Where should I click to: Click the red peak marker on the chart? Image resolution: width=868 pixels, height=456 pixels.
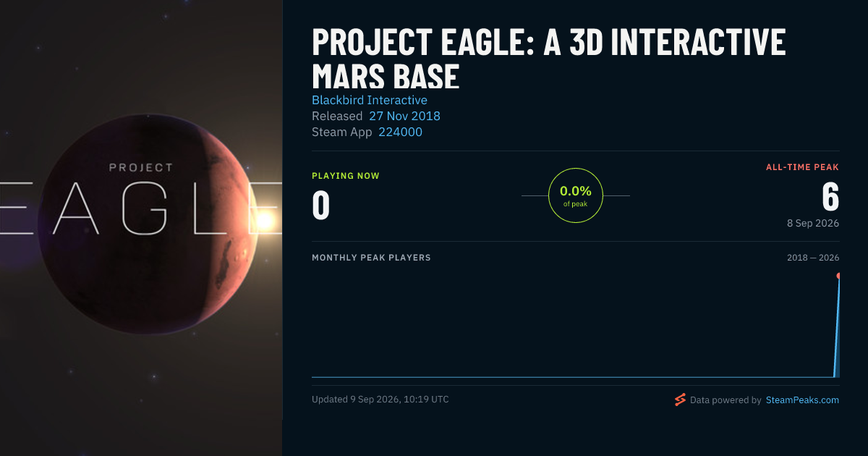(839, 276)
